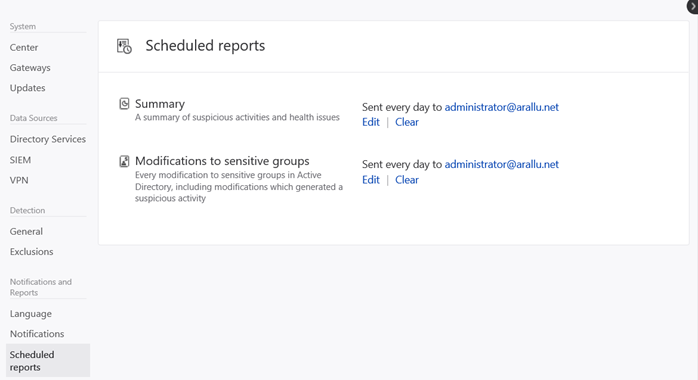Go to Gateways settings

(30, 68)
